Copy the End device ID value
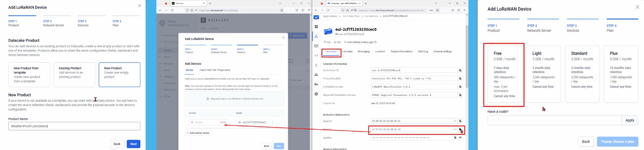Viewport: 644px width, 150px height. (x=460, y=70)
